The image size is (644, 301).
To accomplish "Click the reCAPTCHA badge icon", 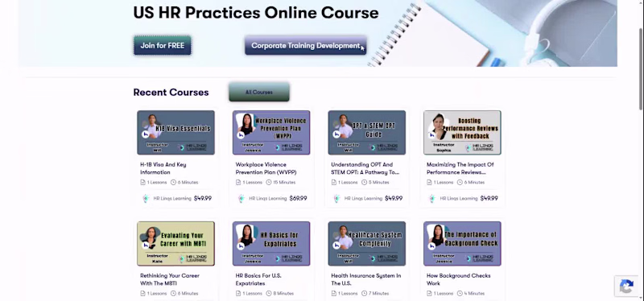I will tap(626, 287).
